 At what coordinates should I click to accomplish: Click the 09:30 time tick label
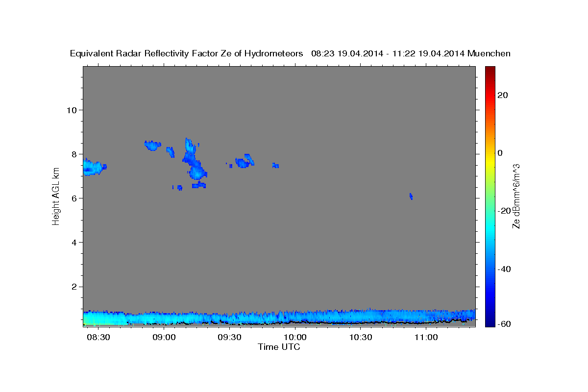(229, 338)
